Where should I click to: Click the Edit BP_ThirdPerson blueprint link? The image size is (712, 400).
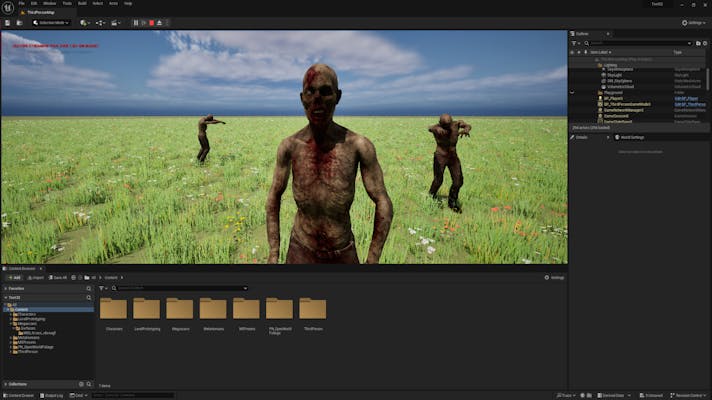[690, 104]
